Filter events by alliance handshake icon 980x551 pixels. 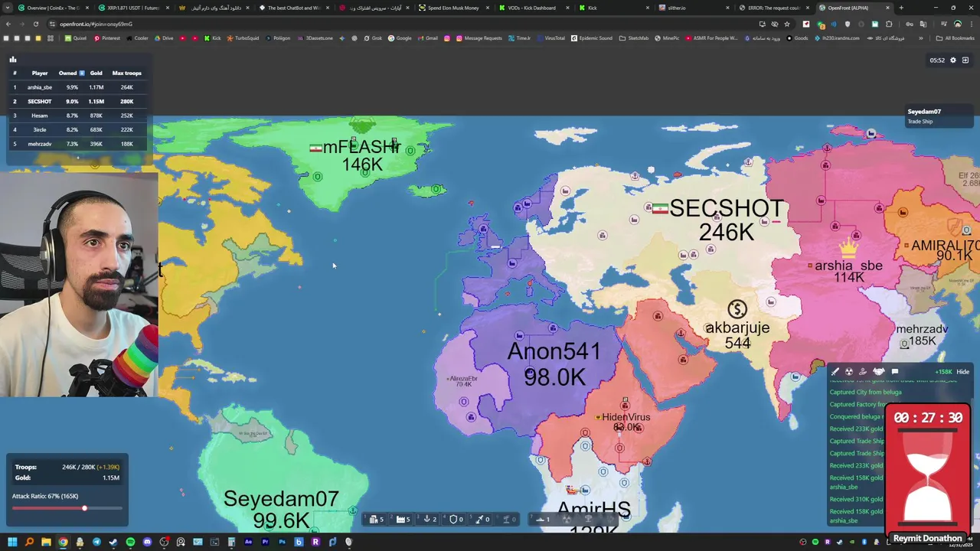click(x=879, y=372)
